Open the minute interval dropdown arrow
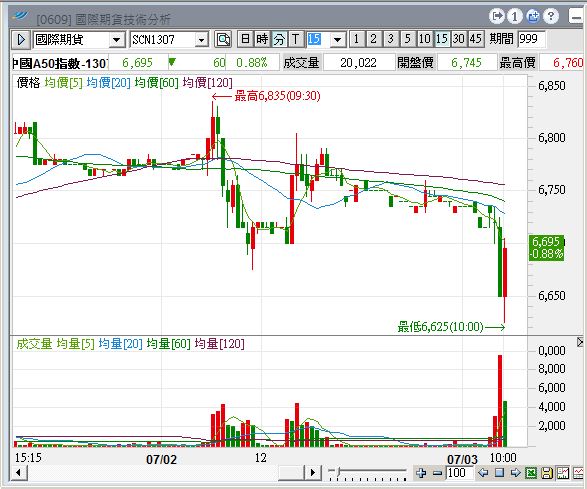587x489 pixels. [338, 39]
